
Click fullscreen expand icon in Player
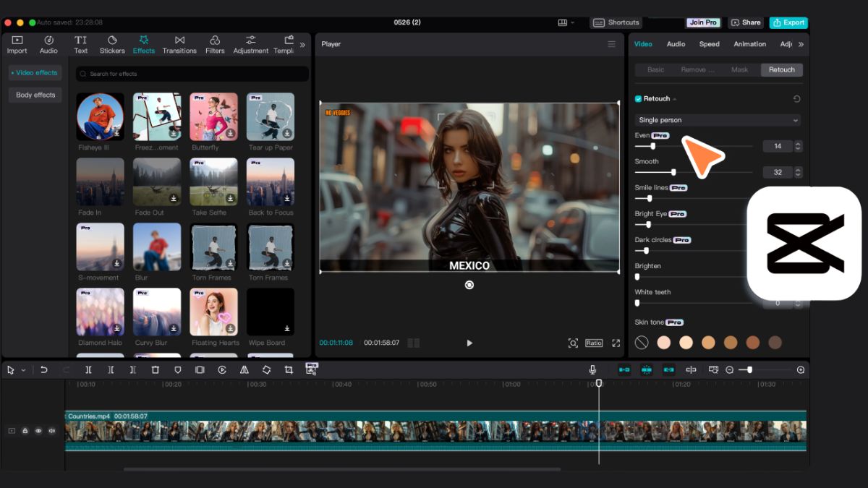coord(616,343)
